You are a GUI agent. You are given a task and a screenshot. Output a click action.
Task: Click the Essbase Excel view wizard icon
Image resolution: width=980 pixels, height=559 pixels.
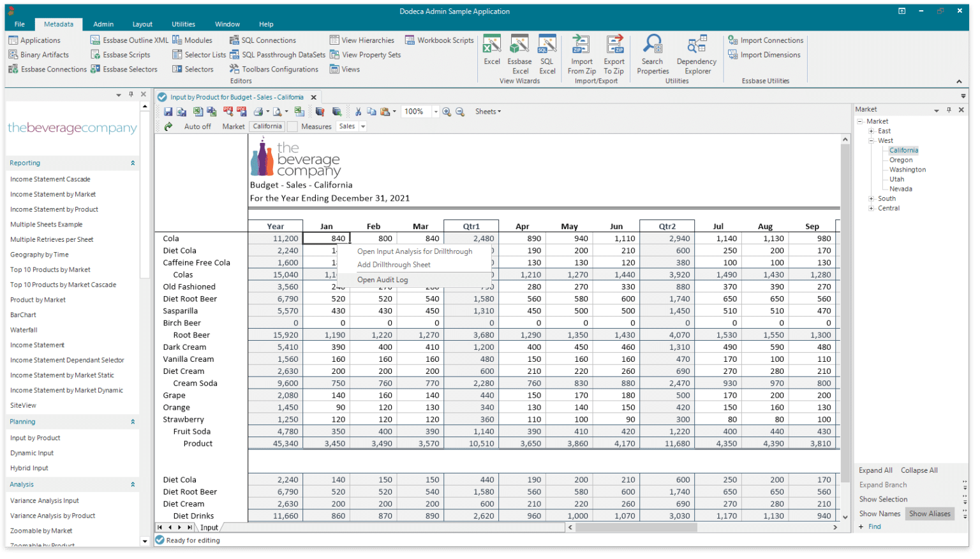tap(519, 54)
